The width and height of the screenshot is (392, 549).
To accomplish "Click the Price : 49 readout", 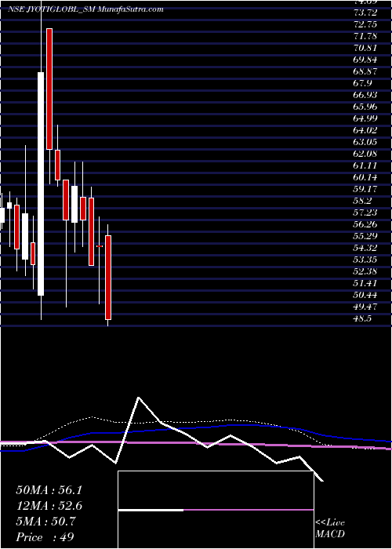I will pyautogui.click(x=45, y=536).
